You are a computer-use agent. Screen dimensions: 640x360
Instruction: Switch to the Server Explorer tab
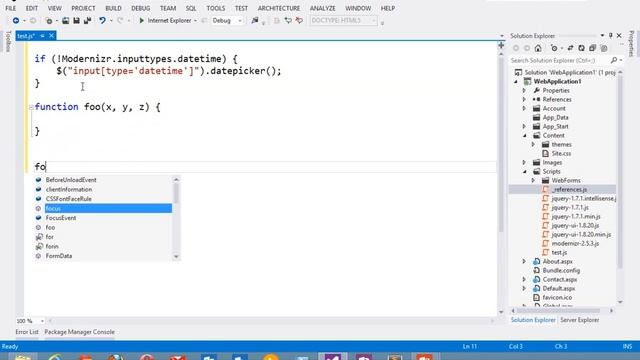(580, 320)
